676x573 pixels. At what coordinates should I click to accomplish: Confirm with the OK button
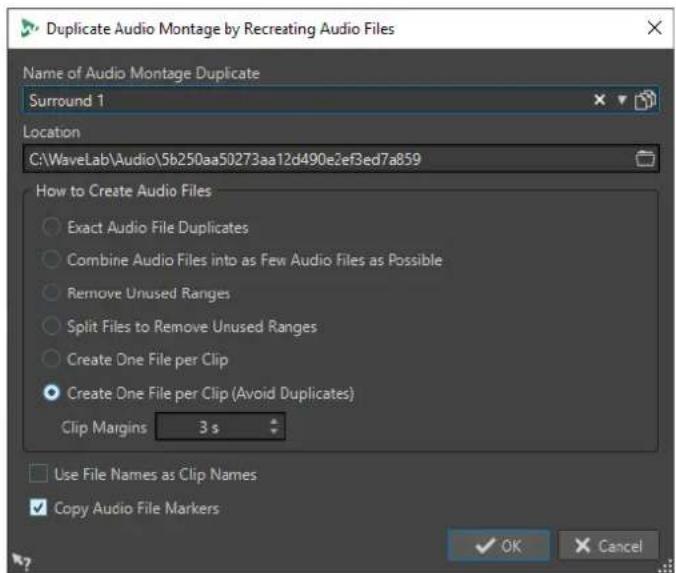pos(498,545)
